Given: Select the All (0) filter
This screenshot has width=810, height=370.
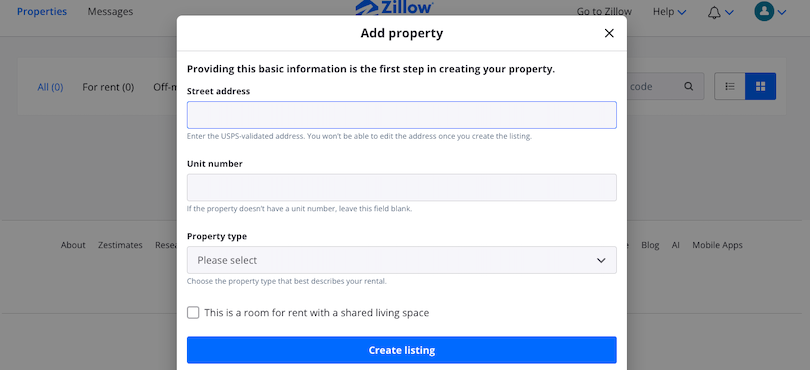Looking at the screenshot, I should pos(50,87).
